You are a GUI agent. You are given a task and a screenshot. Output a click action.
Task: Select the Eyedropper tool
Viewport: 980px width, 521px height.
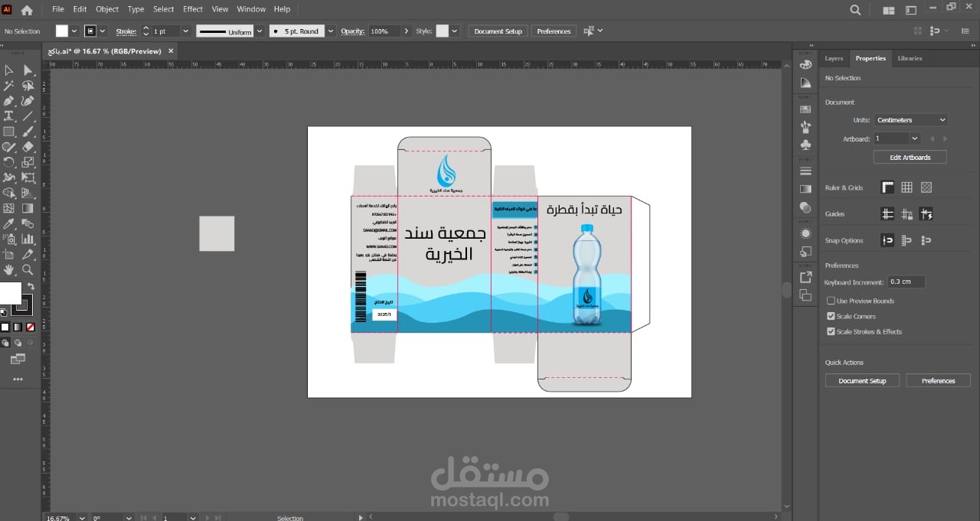(9, 223)
